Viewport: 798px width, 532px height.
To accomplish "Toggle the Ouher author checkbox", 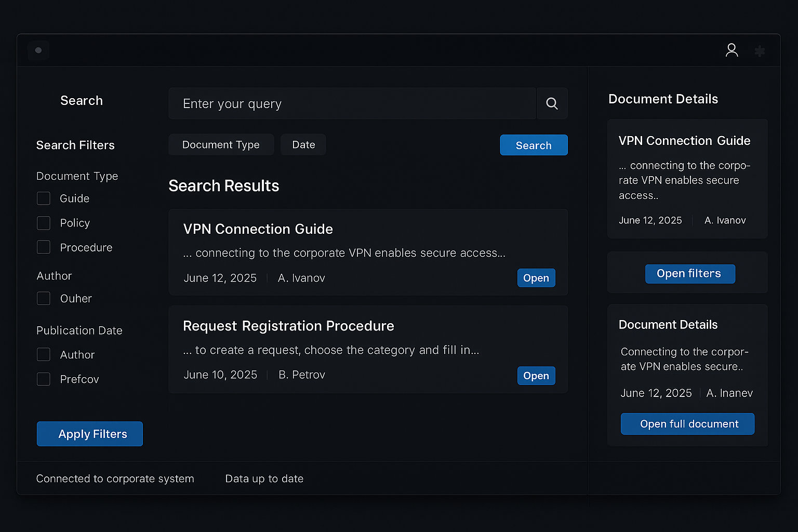I will pos(44,298).
